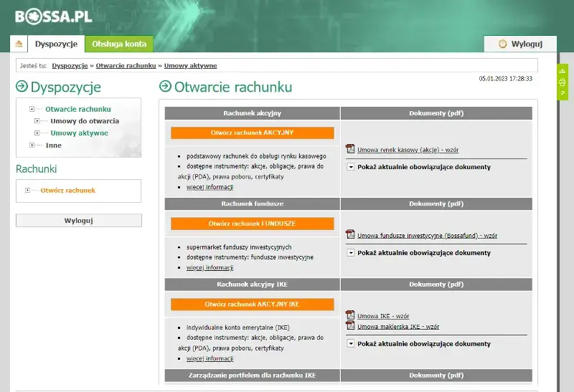
Task: Click the BOSSA.PL logo
Action: pyautogui.click(x=53, y=16)
